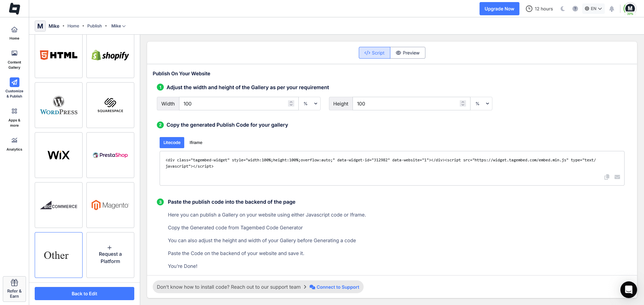Image resolution: width=644 pixels, height=305 pixels.
Task: Select the Wix platform tile
Action: [x=59, y=155]
